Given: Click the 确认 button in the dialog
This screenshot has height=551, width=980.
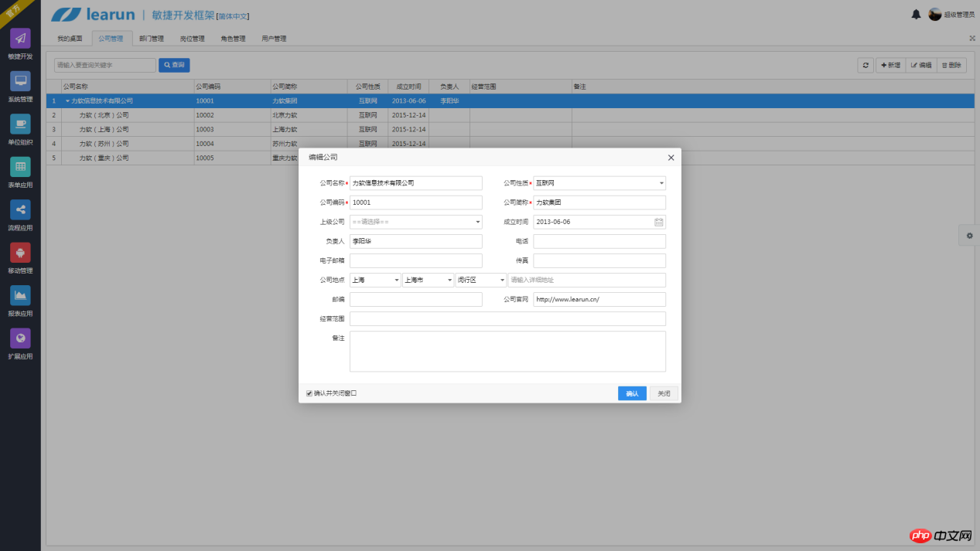Looking at the screenshot, I should point(632,393).
